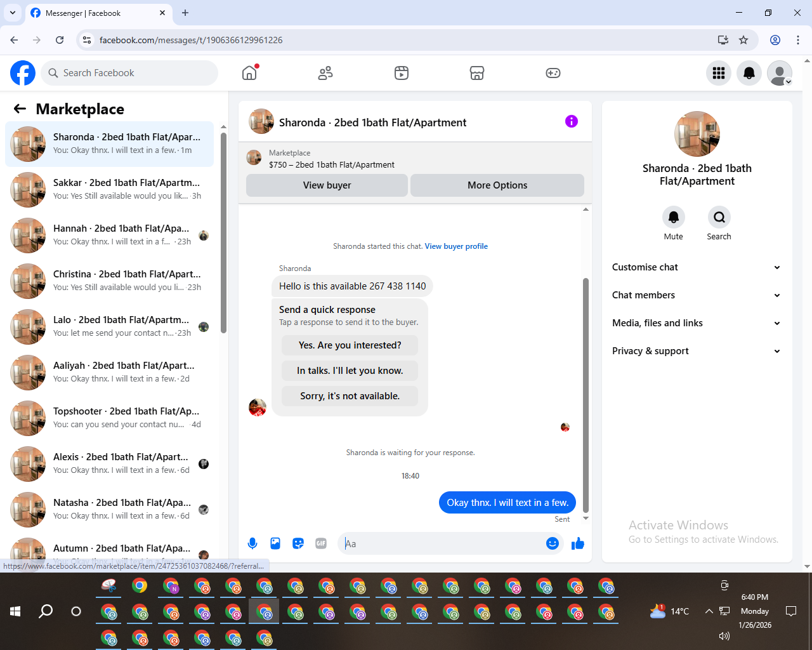Screen dimensions: 812x650
Task: Go to the Home feed icon
Action: coord(249,73)
